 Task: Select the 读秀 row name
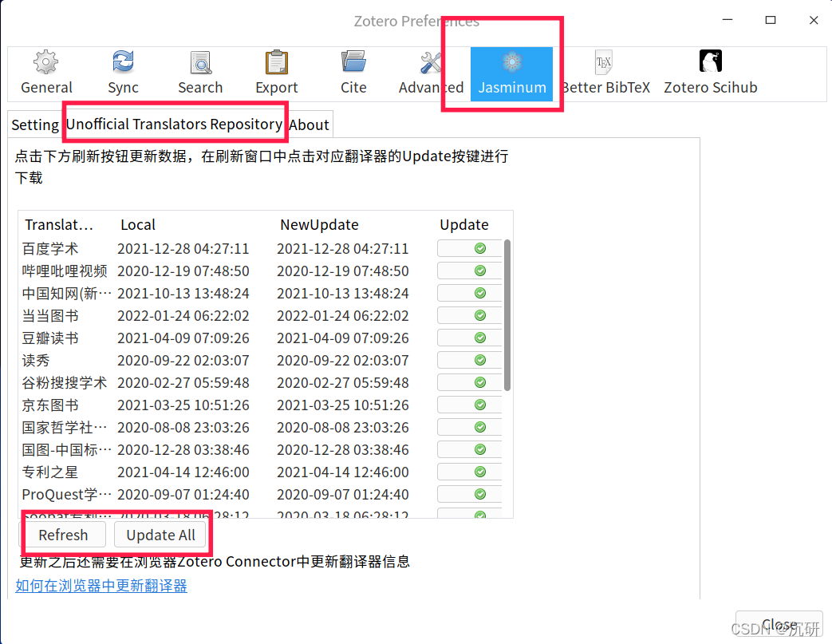(36, 360)
